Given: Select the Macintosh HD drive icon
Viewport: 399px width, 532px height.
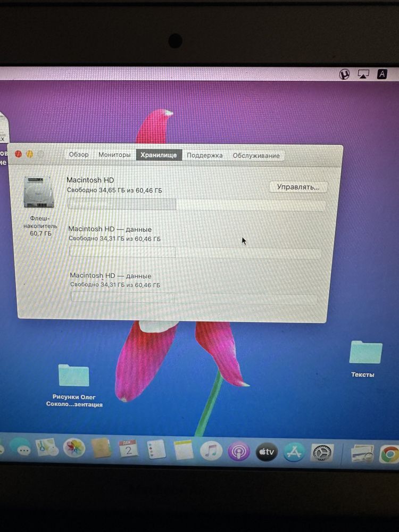Looking at the screenshot, I should tap(39, 192).
